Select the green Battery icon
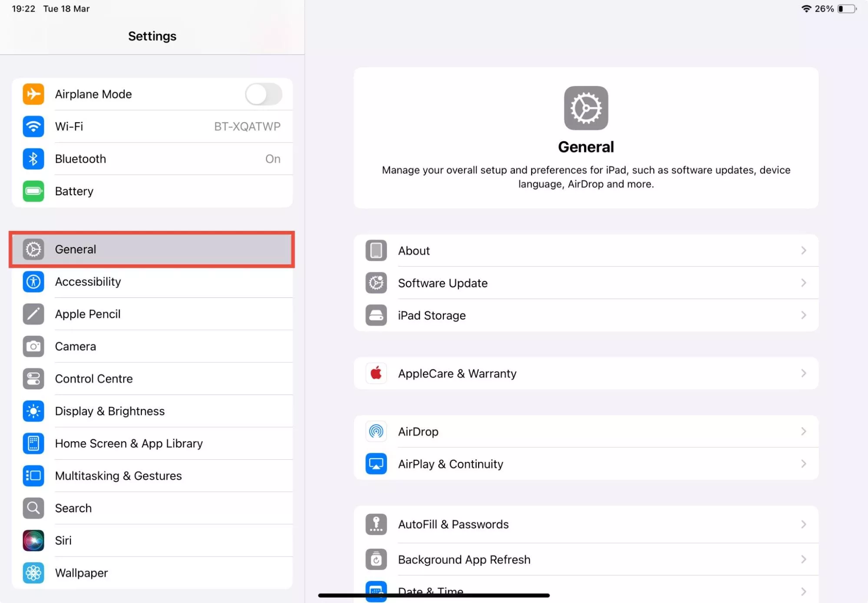 [33, 191]
